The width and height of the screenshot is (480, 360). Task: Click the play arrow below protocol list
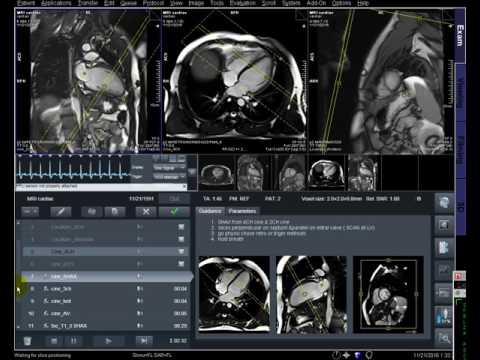point(108,341)
